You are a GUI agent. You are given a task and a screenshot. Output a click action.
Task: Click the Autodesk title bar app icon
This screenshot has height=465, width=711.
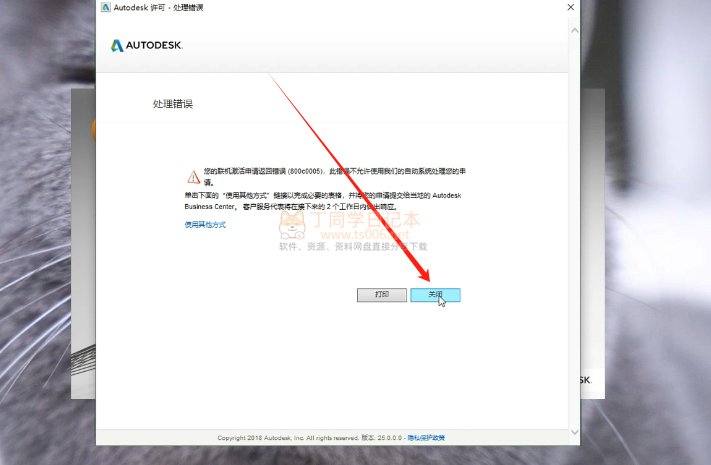[106, 7]
